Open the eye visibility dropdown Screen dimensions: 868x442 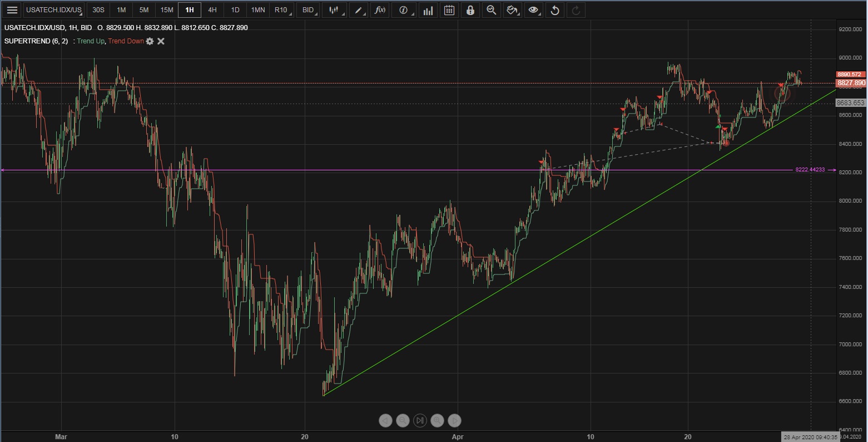[534, 10]
